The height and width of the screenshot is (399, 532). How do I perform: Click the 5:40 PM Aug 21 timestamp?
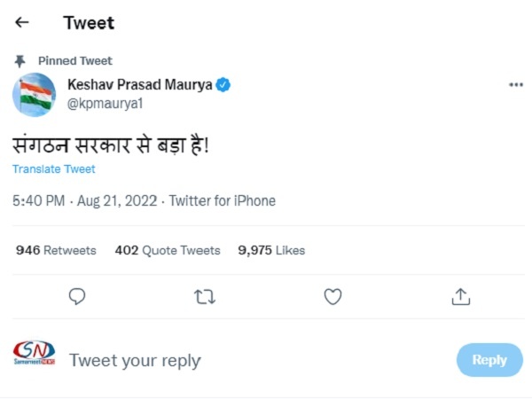point(83,201)
